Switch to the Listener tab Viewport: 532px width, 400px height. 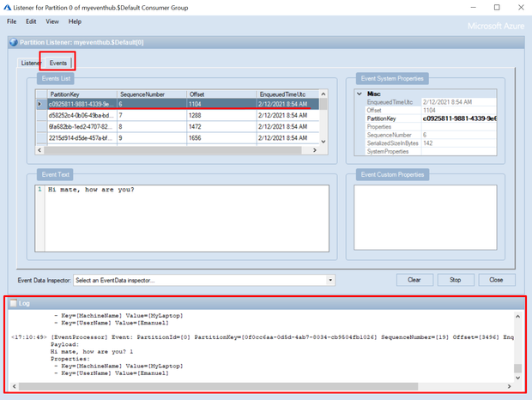(x=29, y=64)
